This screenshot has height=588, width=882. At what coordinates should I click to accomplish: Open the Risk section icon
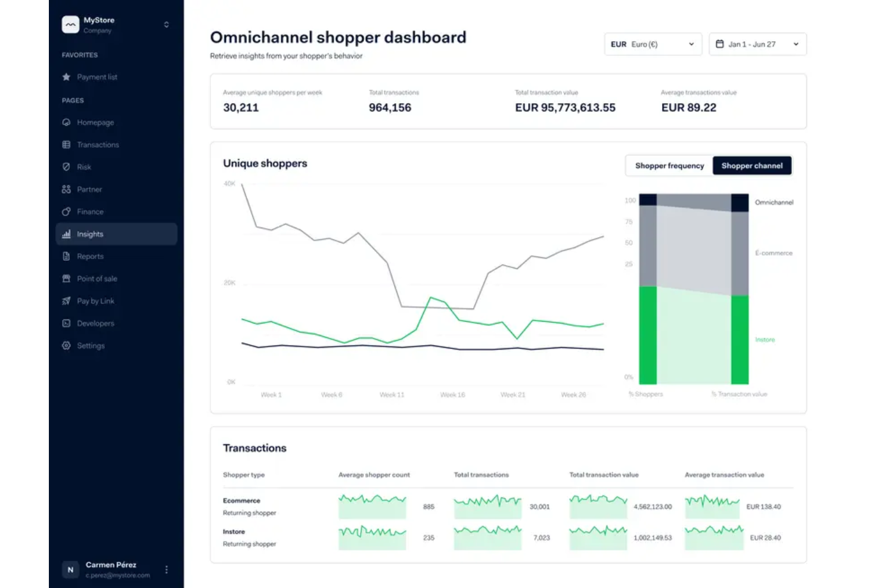[66, 167]
